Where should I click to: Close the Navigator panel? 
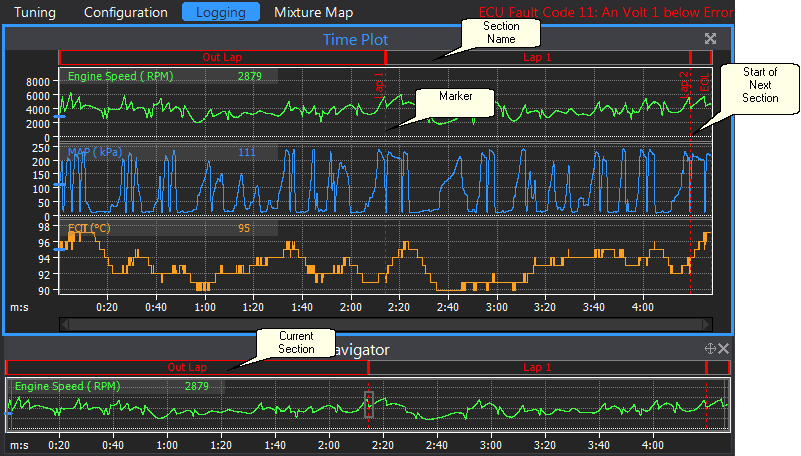724,349
